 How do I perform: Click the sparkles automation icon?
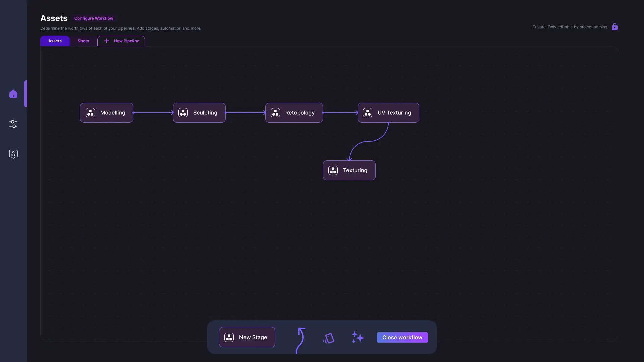358,337
